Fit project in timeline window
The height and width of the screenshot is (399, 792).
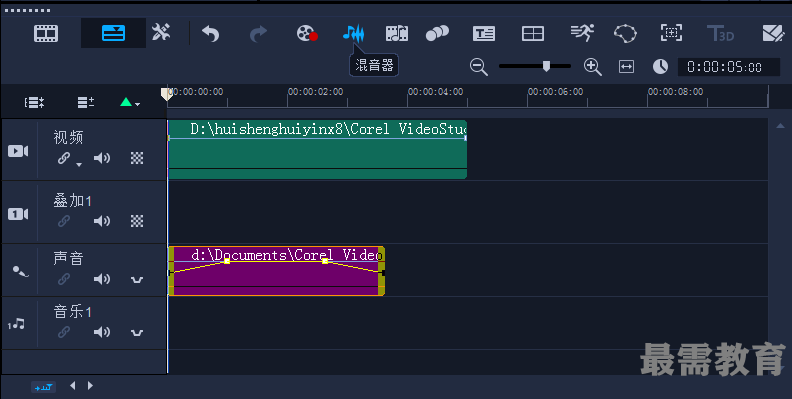626,67
